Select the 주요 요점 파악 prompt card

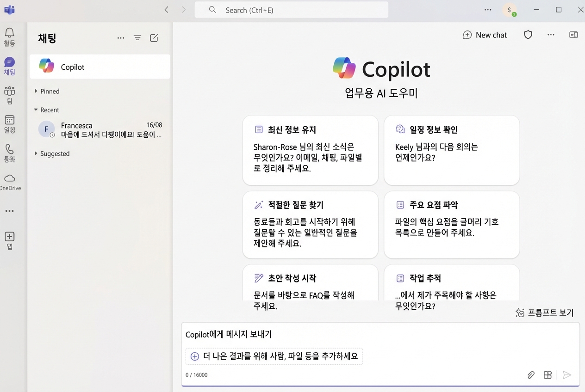452,225
